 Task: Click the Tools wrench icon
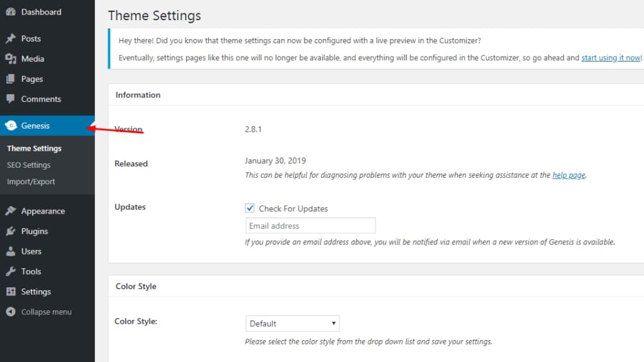(x=11, y=271)
